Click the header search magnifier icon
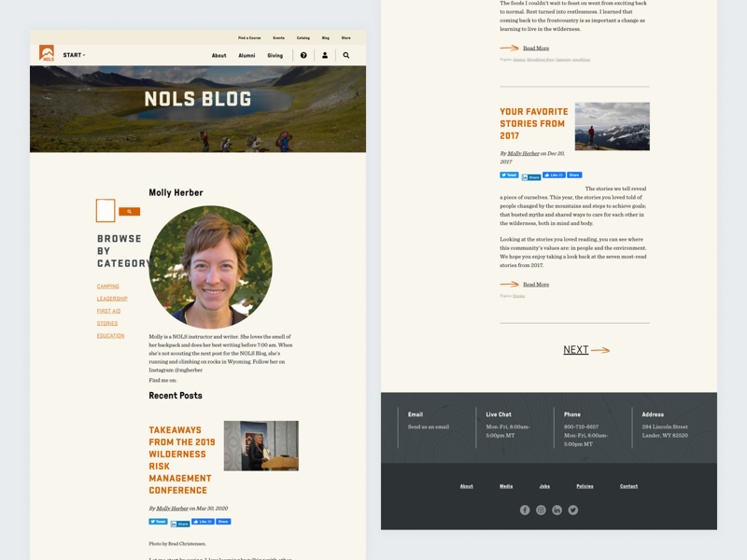The width and height of the screenshot is (747, 560). (345, 55)
